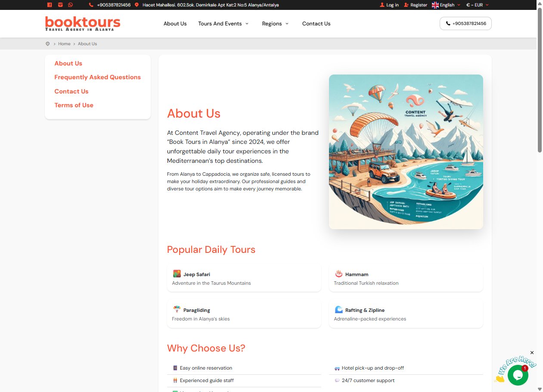Click the Hammam tour icon
The height and width of the screenshot is (392, 543).
pyautogui.click(x=338, y=274)
